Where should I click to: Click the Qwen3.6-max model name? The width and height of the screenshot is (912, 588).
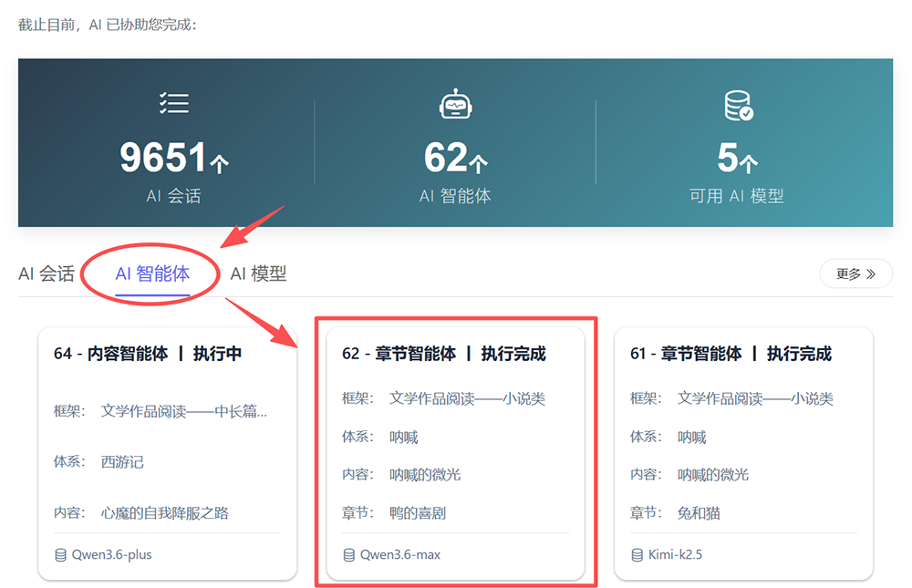400,555
